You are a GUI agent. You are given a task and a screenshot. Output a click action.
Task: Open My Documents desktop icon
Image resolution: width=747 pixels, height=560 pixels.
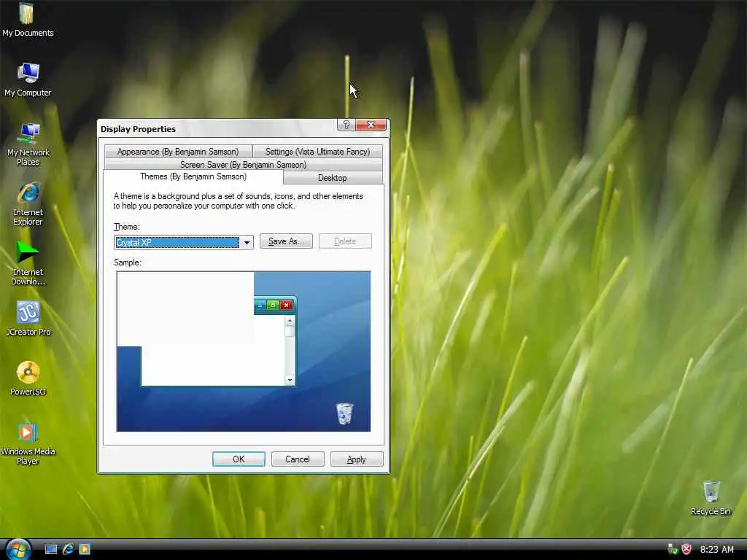28,19
